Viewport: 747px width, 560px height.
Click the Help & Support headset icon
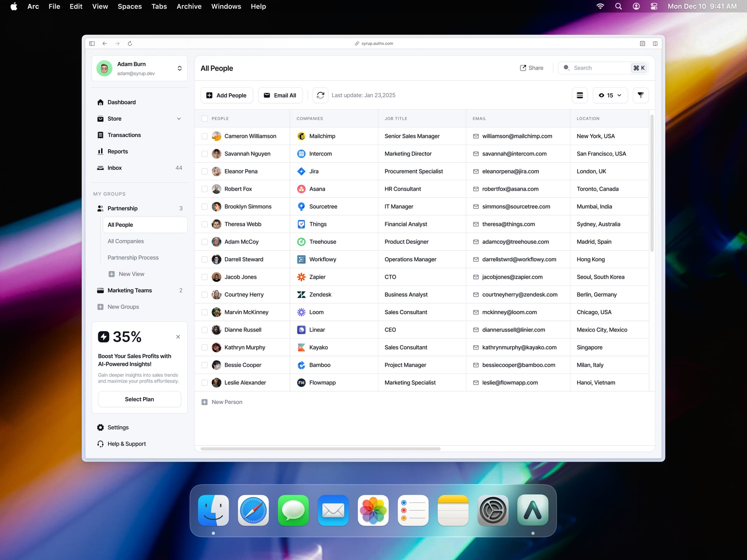(x=100, y=444)
